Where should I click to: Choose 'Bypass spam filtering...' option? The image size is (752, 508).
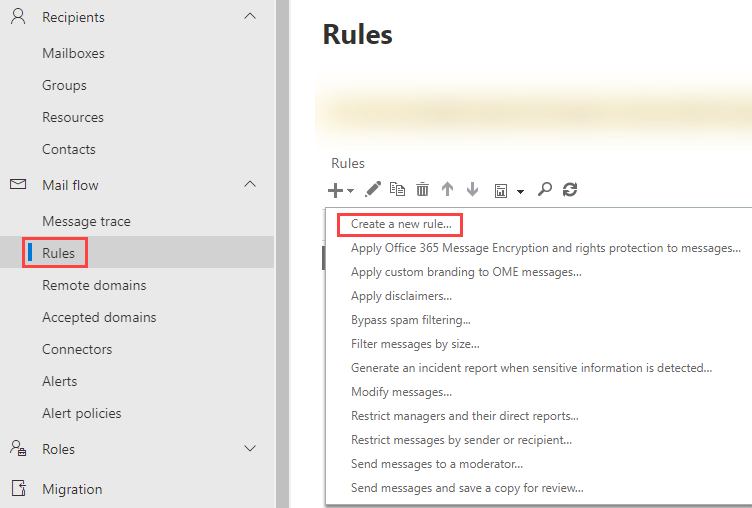410,320
